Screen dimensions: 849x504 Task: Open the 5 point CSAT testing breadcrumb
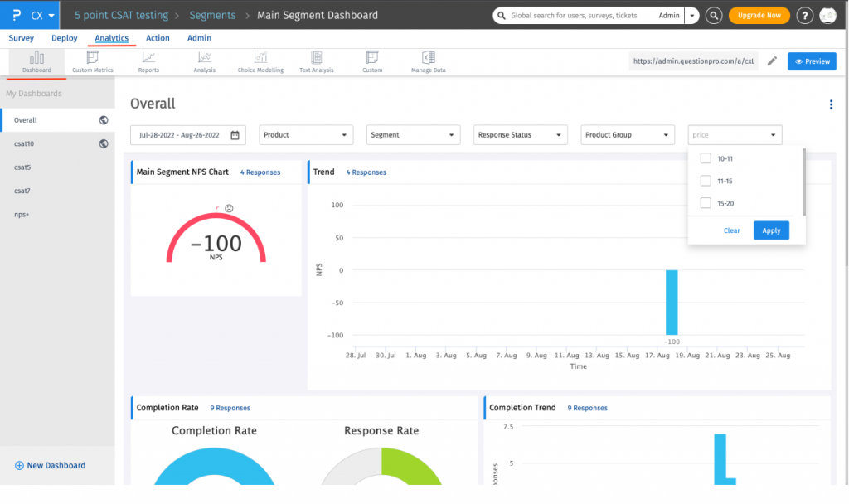click(121, 15)
